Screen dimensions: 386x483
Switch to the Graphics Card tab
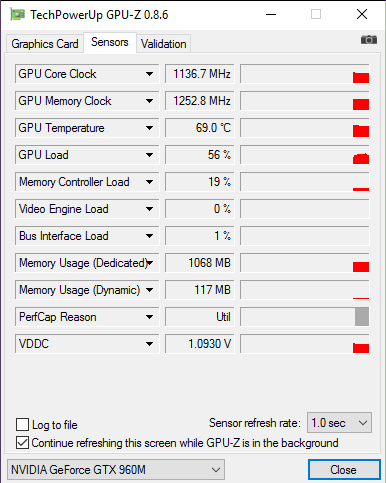(45, 44)
